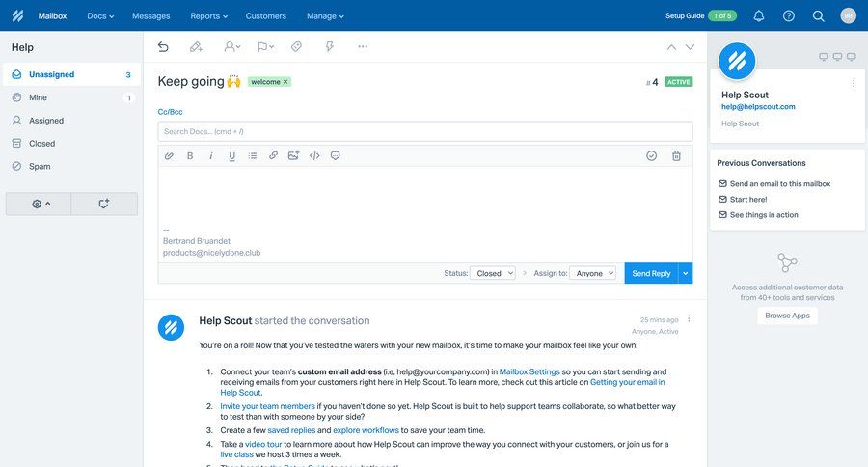The image size is (868, 467).
Task: Open the Mailbox Settings link
Action: (x=529, y=371)
